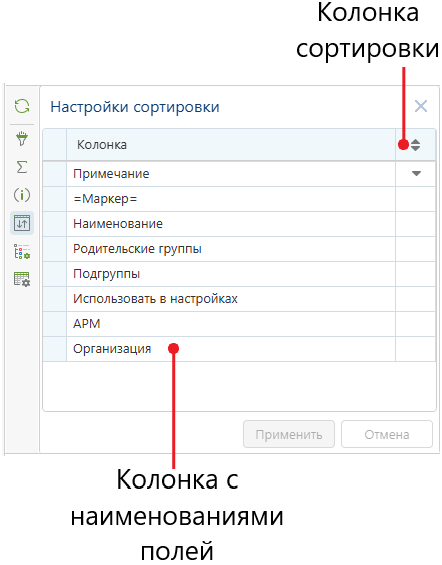
Task: Select the АРМ row
Action: click(239, 324)
